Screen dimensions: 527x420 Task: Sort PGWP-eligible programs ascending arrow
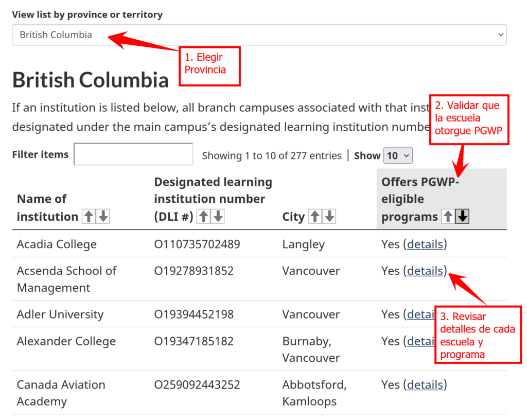448,217
